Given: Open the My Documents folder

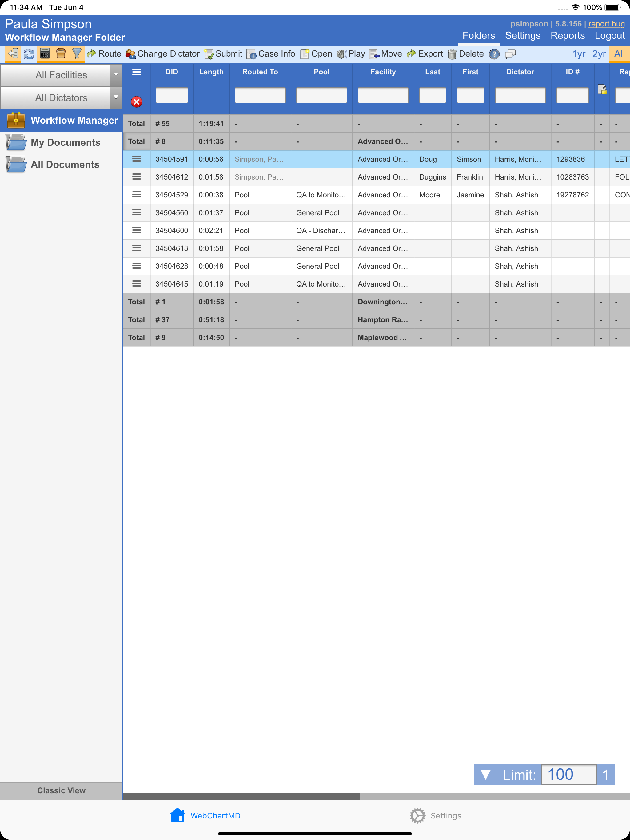Looking at the screenshot, I should (61, 142).
